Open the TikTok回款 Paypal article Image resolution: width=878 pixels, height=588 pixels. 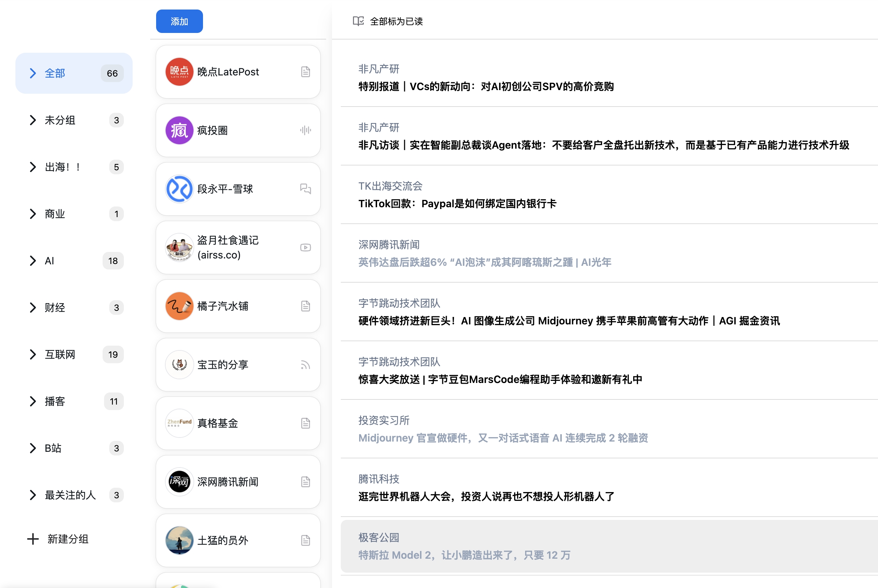(457, 204)
